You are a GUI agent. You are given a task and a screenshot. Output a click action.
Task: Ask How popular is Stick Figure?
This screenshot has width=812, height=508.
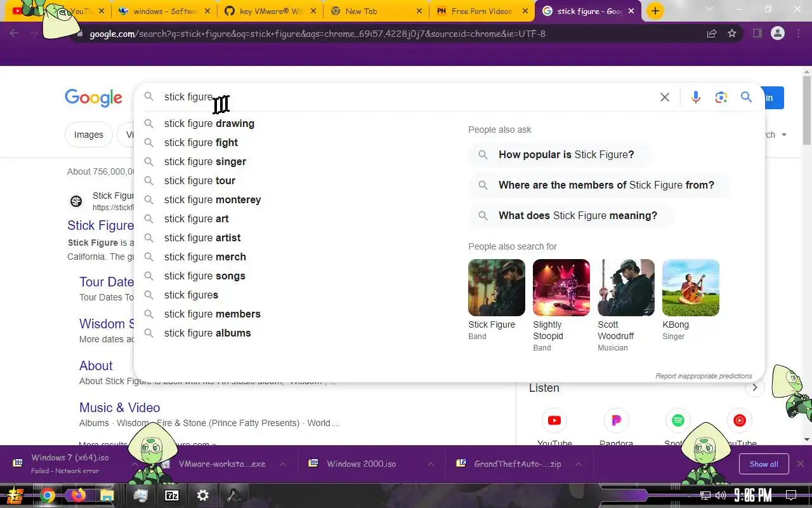point(560,154)
